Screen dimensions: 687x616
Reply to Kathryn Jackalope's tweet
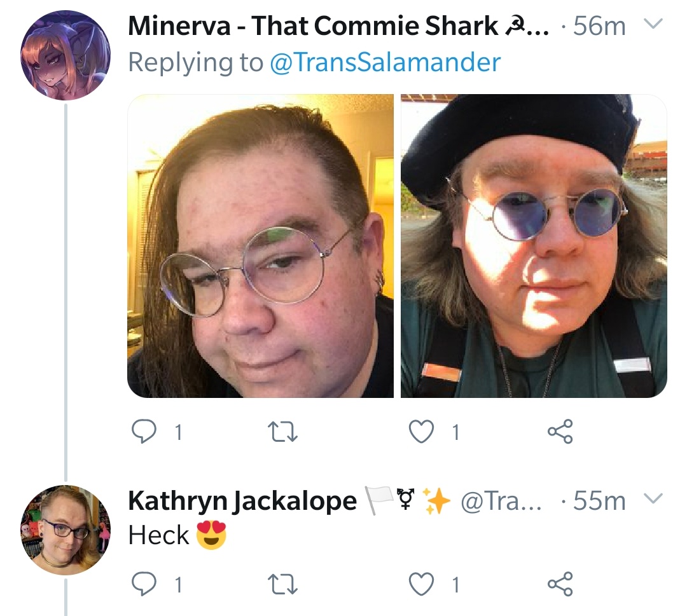144,584
